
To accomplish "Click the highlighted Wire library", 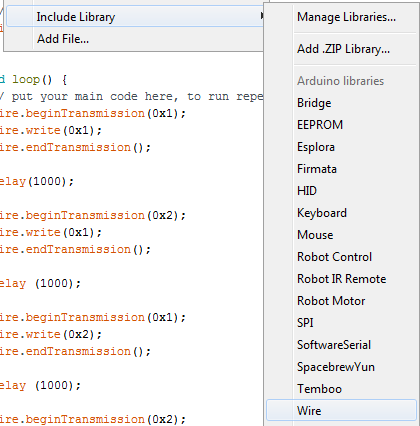I will point(342,411).
